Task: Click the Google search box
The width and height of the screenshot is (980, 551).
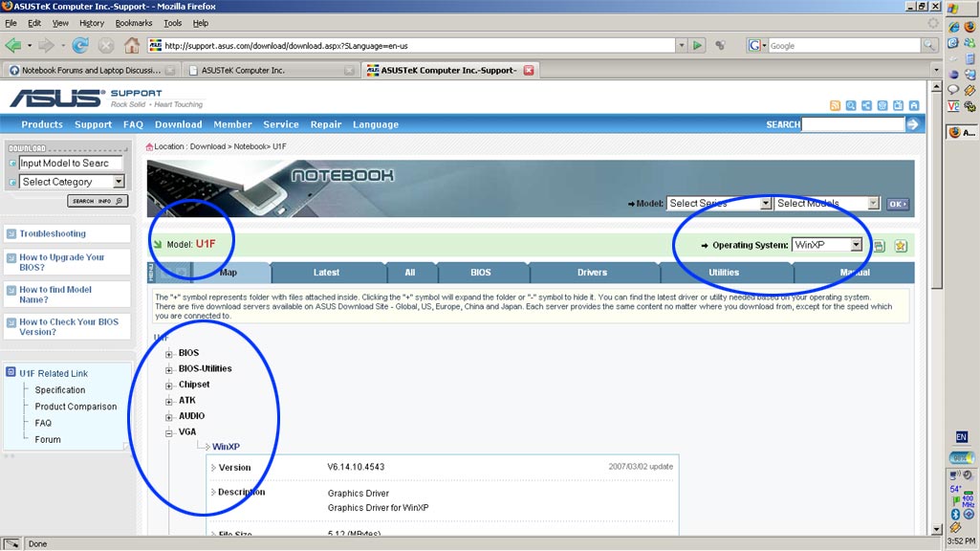Action: click(844, 46)
